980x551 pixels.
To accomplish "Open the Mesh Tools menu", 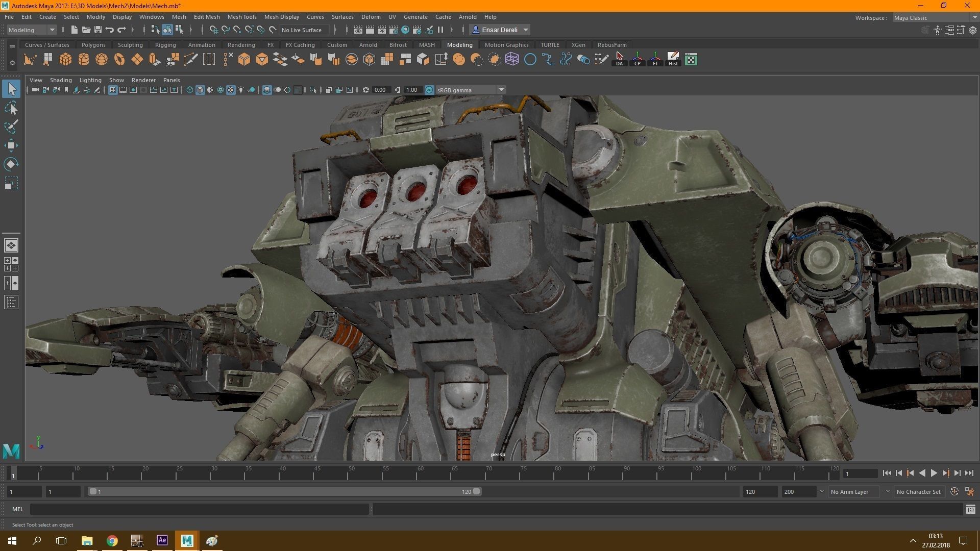I will pos(242,17).
